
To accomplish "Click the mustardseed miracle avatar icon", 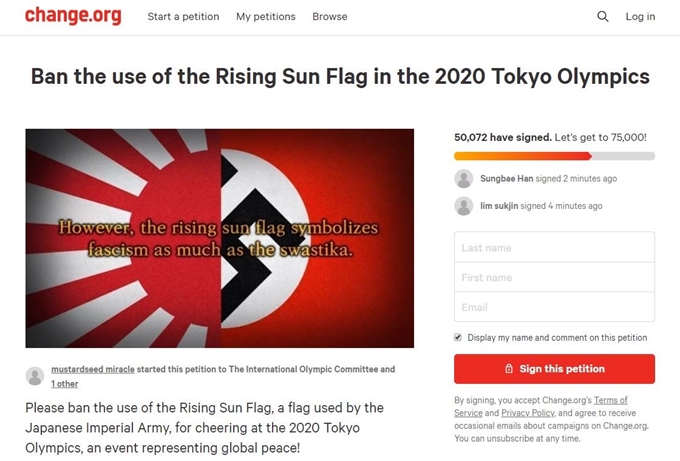I will [x=35, y=376].
